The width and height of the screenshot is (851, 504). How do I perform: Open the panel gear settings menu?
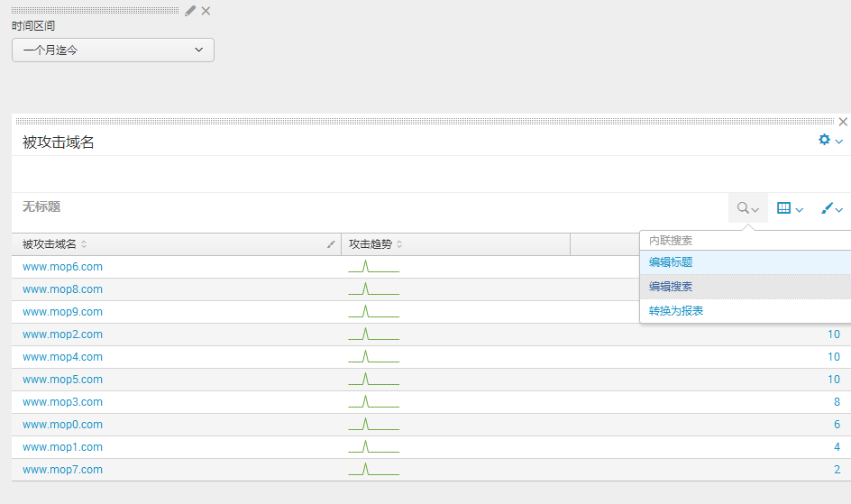click(x=829, y=141)
